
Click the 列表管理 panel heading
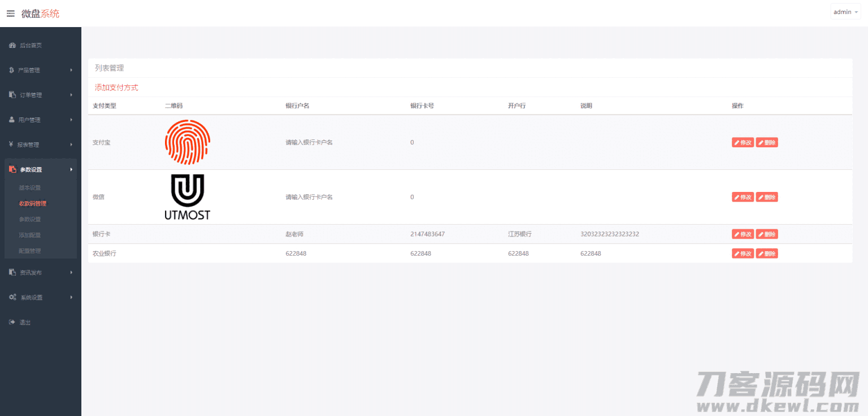coord(109,68)
